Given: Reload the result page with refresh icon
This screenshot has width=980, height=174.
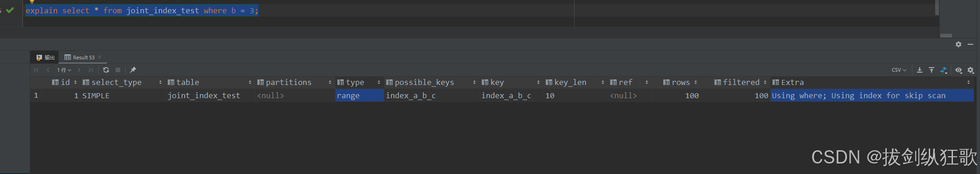Looking at the screenshot, I should point(106,70).
